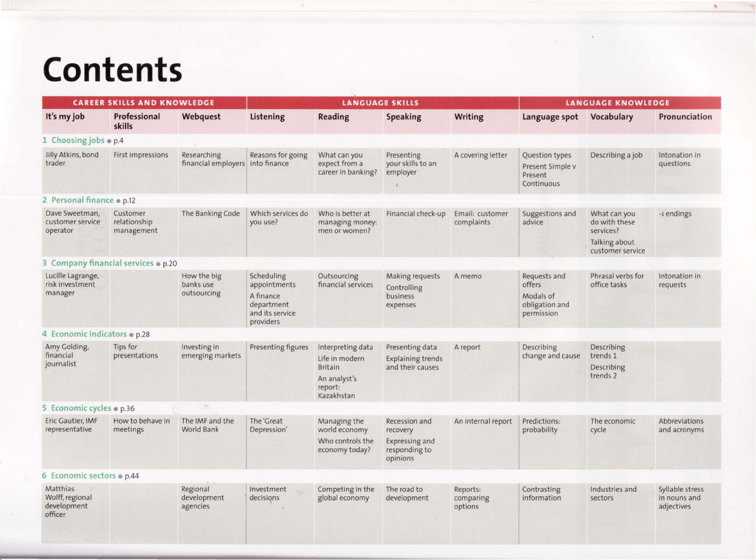Select the 'Company financial services' unit title
The image size is (756, 560).
[x=102, y=263]
